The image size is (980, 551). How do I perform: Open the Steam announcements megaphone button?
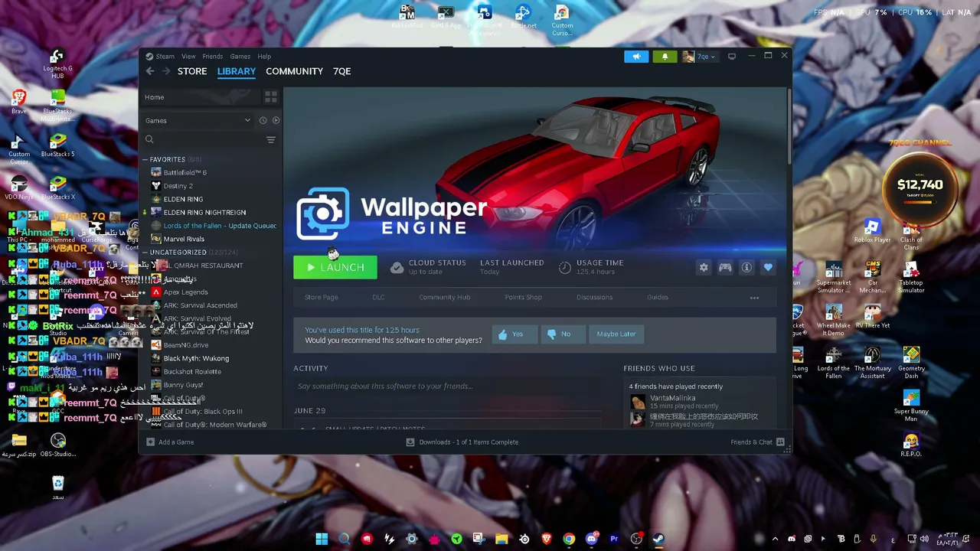pyautogui.click(x=636, y=57)
